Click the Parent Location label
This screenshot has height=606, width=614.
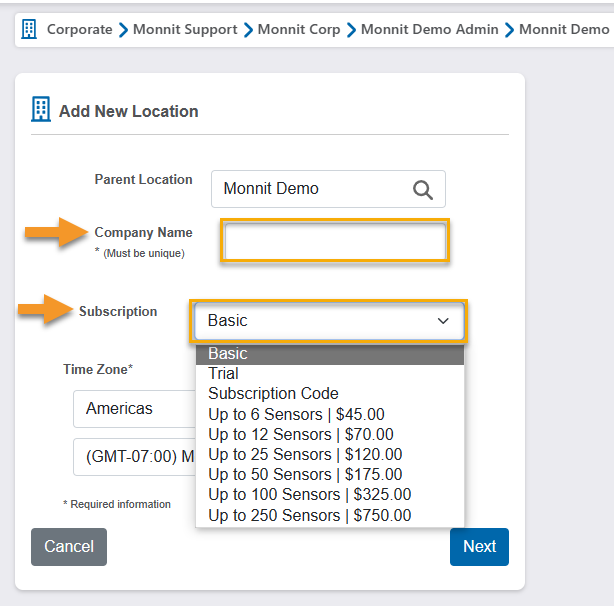(143, 180)
